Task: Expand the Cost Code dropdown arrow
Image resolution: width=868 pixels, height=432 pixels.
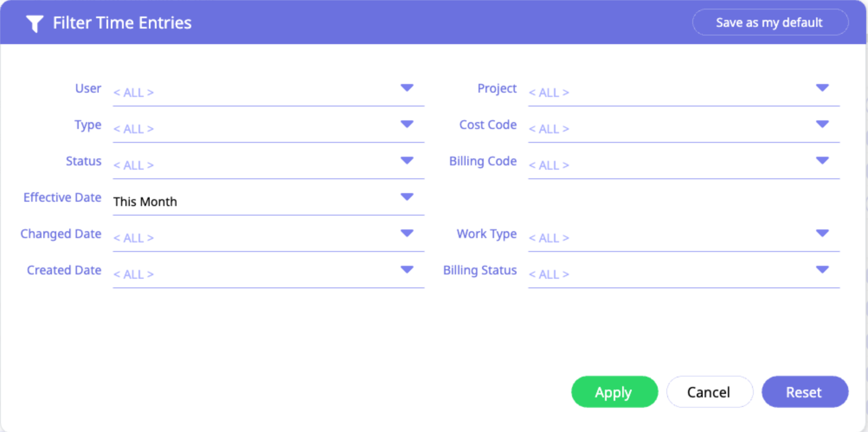Action: click(822, 124)
